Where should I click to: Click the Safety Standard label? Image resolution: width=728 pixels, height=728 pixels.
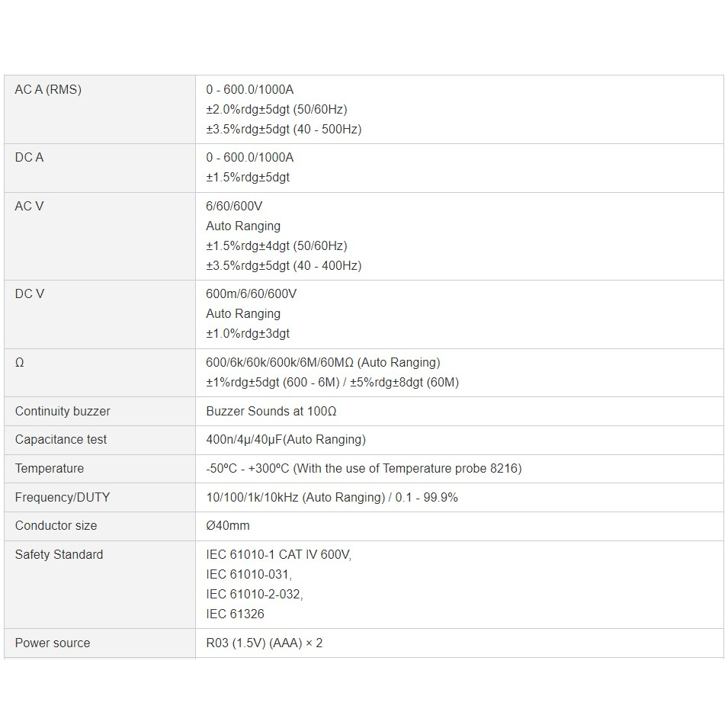click(x=59, y=555)
